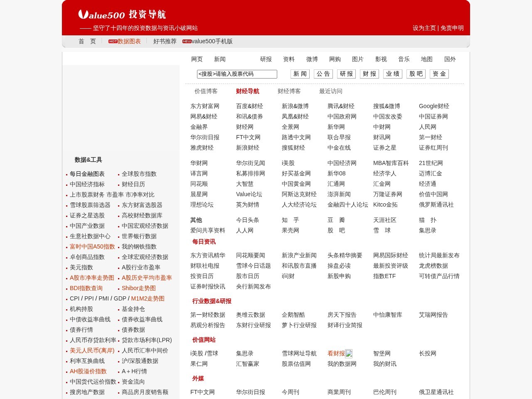Click the 资金 search button
This screenshot has height=399, width=532.
[439, 74]
